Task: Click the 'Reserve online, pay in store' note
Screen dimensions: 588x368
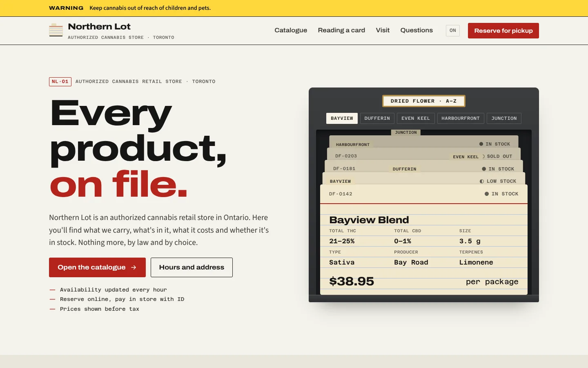Action: (122, 299)
